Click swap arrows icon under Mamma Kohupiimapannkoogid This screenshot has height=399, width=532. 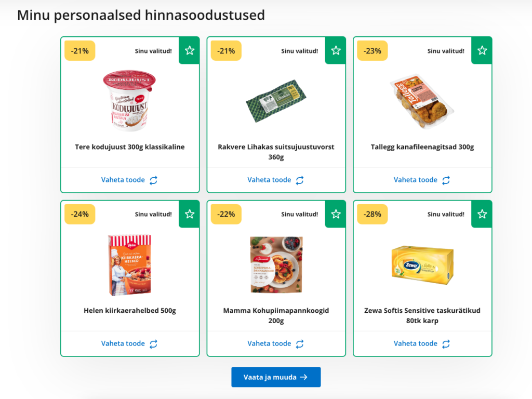pyautogui.click(x=300, y=344)
